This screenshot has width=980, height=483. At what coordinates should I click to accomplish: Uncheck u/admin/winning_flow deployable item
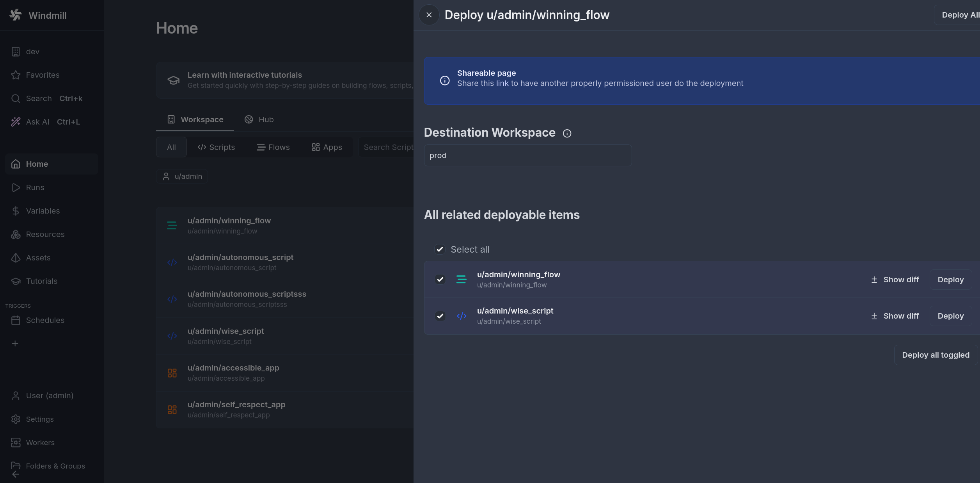point(440,280)
